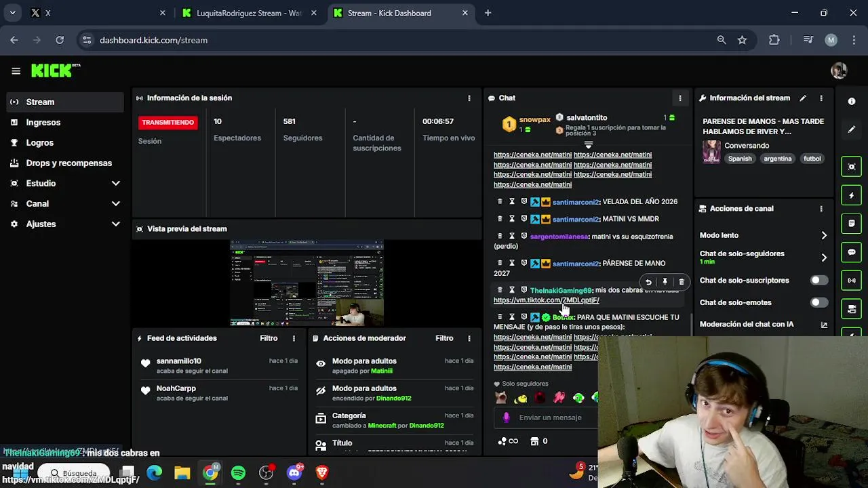The height and width of the screenshot is (488, 868).
Task: Select the first cat emote in chat
Action: tap(501, 398)
